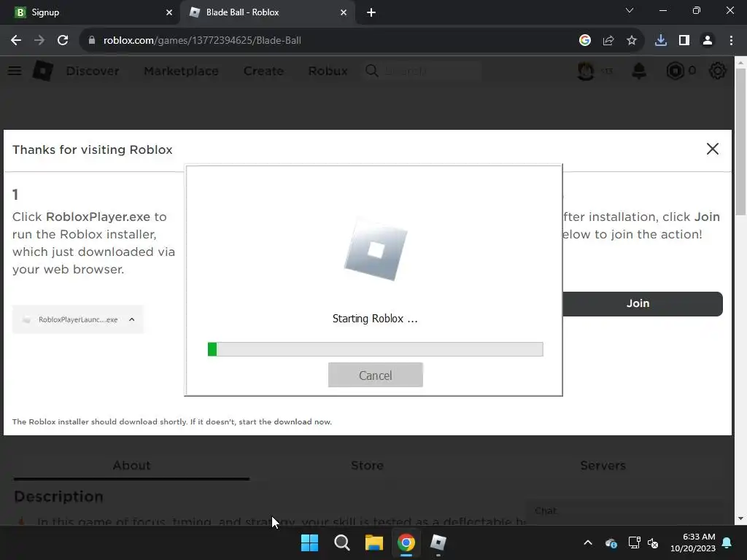This screenshot has width=747, height=560.
Task: Switch to the About tab
Action: coord(131,465)
